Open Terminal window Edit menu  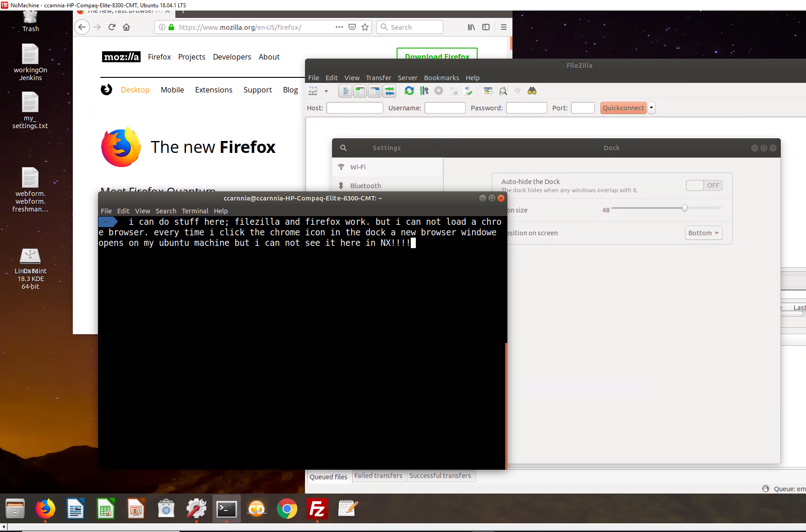click(x=123, y=211)
